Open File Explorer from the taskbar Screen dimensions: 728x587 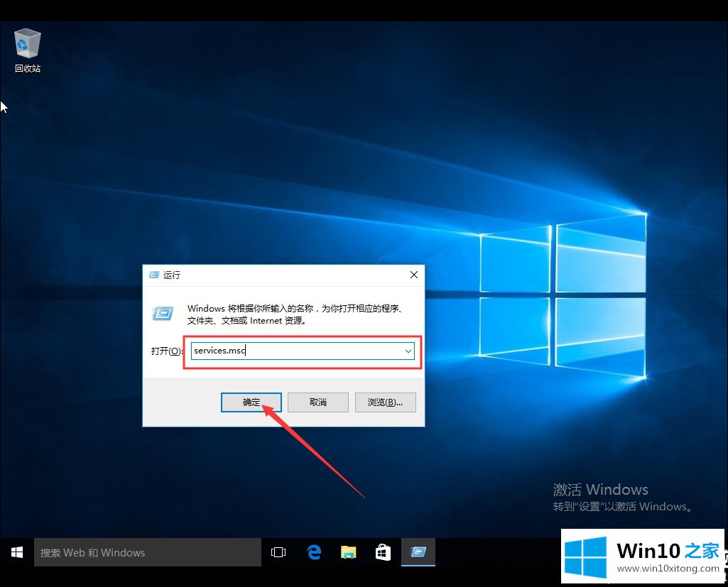pos(348,552)
